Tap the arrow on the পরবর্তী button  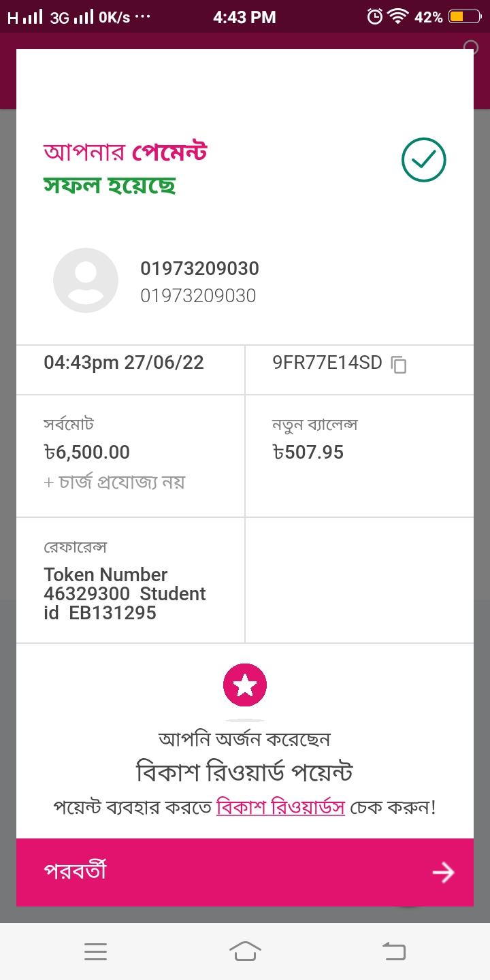(443, 872)
